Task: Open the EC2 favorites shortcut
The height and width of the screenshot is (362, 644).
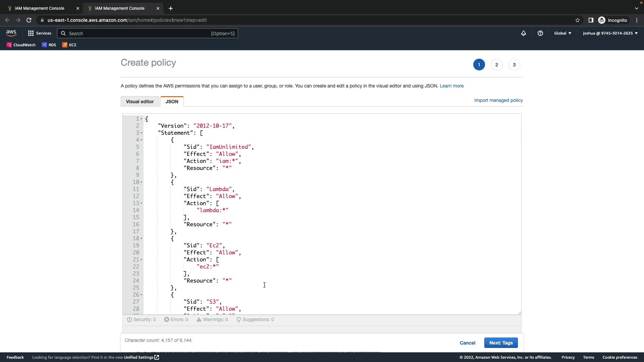Action: click(x=69, y=45)
